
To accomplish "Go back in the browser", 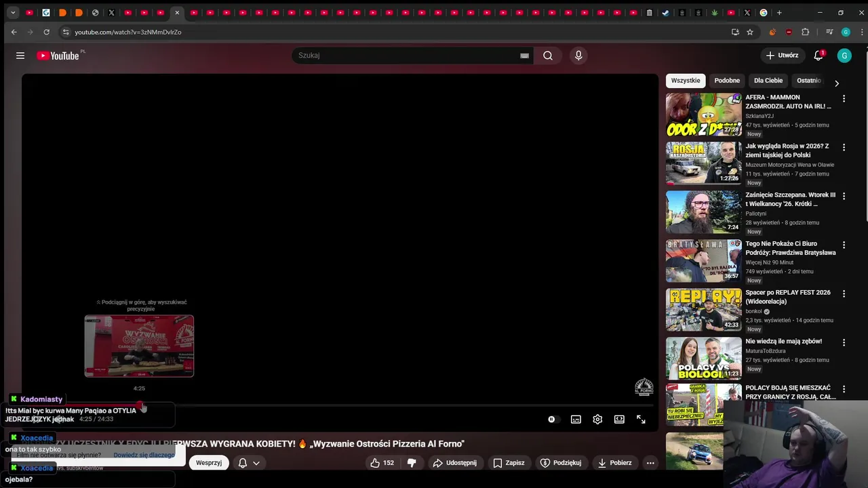I will [x=14, y=32].
